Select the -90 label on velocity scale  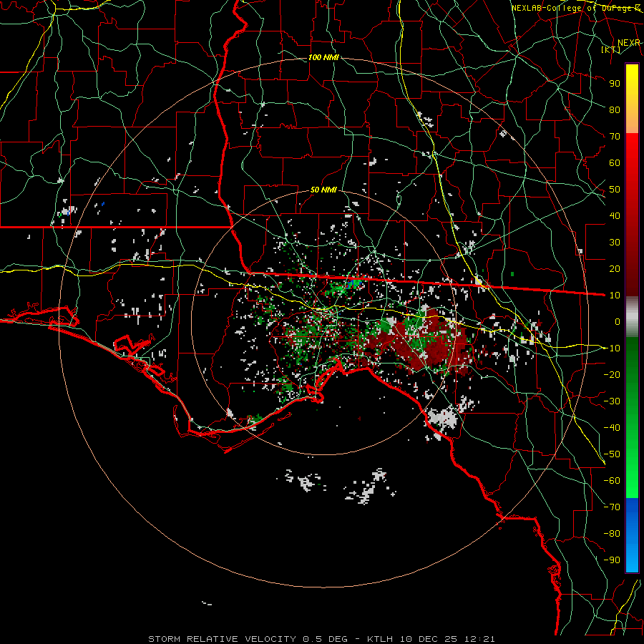coord(612,560)
